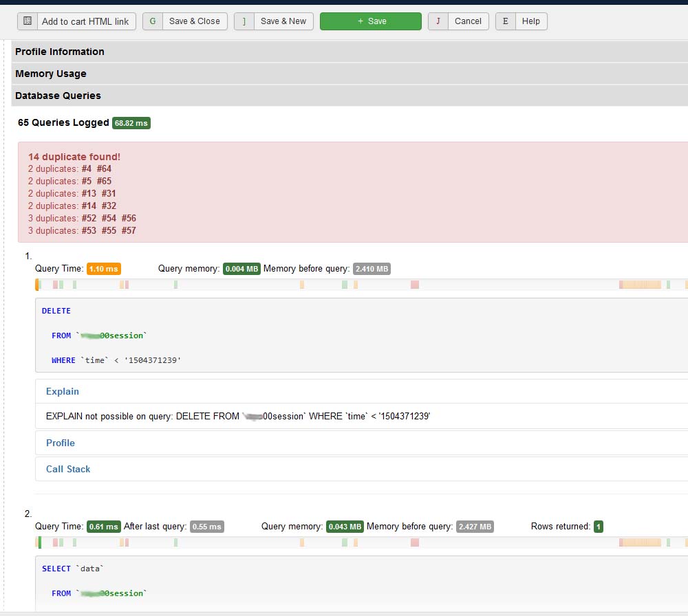Click the bracket icon on Save & New

tap(244, 21)
